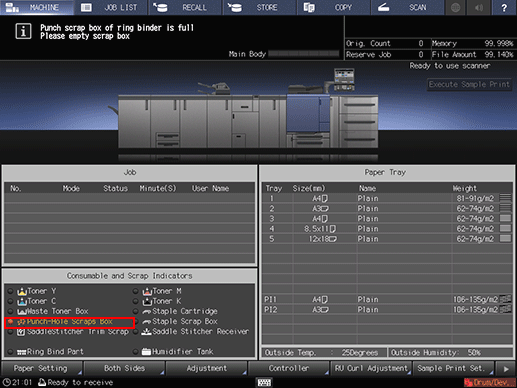Click the Toner Y consumable icon

pyautogui.click(x=22, y=291)
